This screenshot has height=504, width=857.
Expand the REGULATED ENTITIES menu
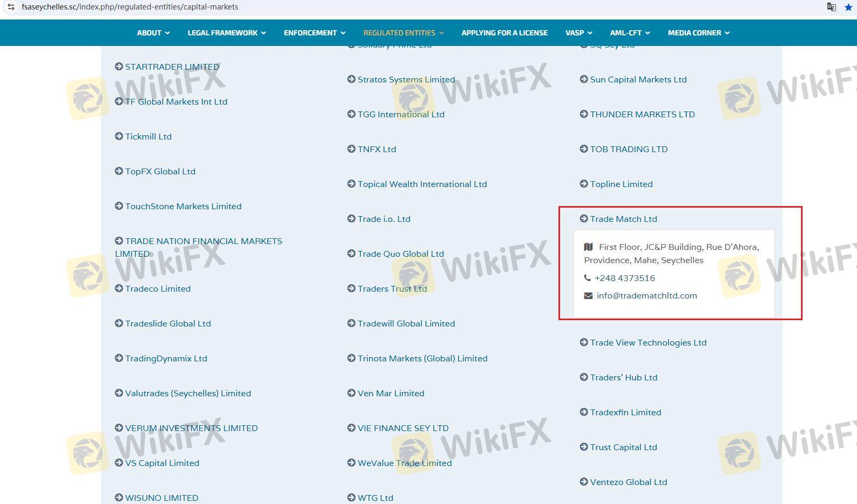[x=404, y=33]
